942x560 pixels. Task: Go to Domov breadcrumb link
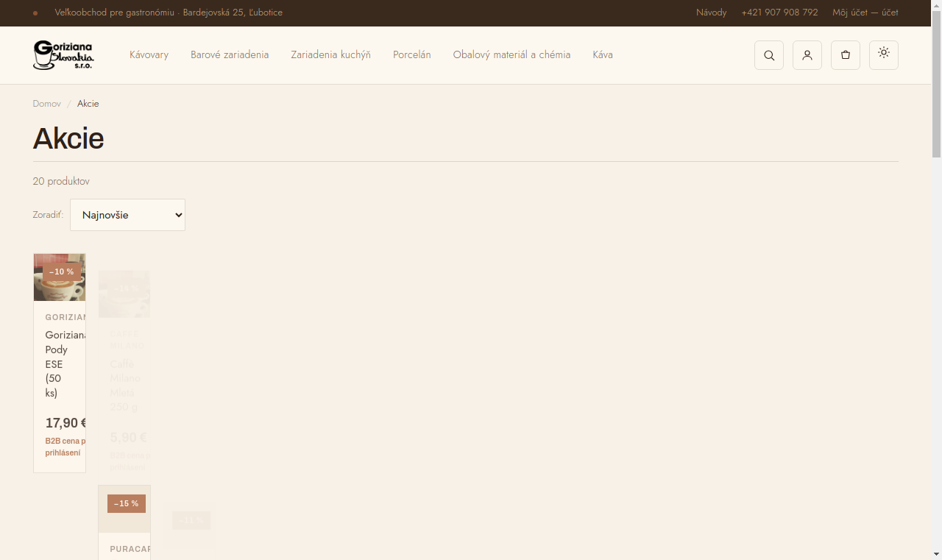coord(46,104)
